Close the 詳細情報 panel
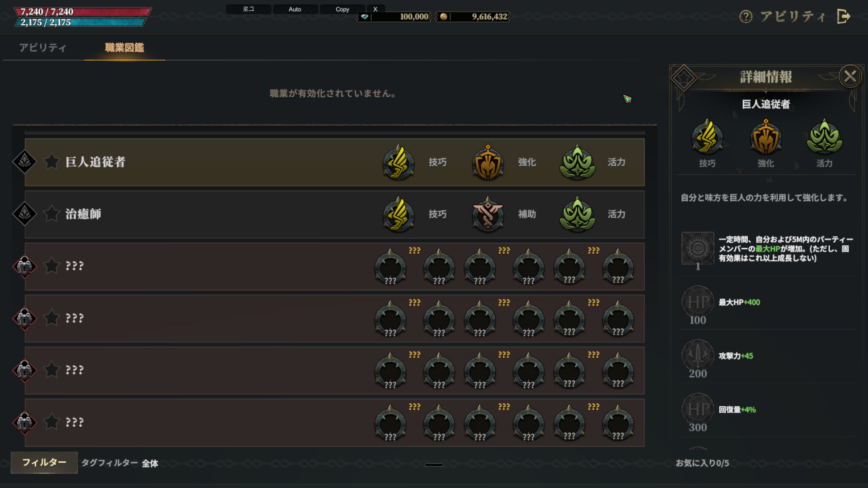 [850, 77]
